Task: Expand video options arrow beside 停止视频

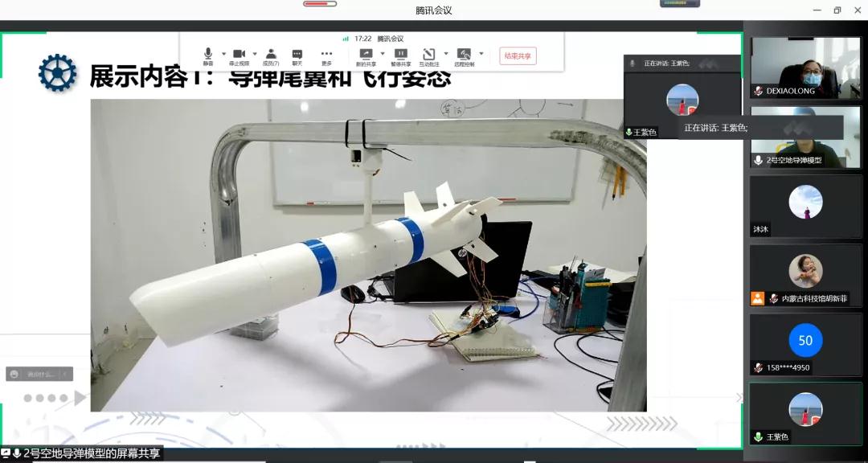Action: tap(255, 54)
